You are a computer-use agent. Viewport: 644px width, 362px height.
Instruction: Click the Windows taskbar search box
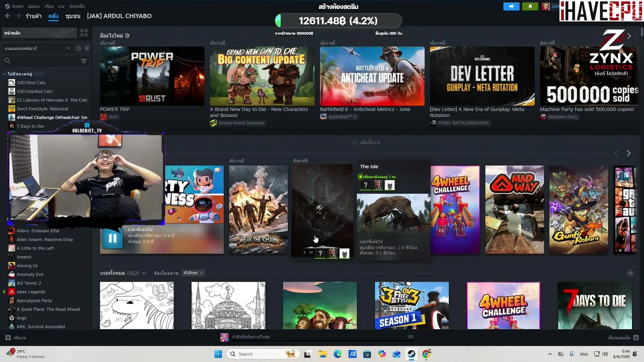click(262, 354)
